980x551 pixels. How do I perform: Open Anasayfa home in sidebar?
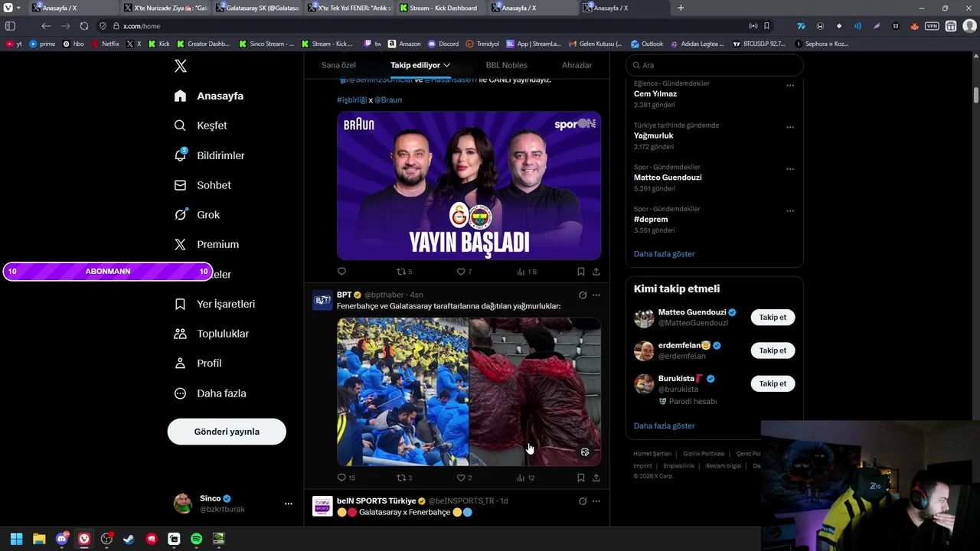209,96
